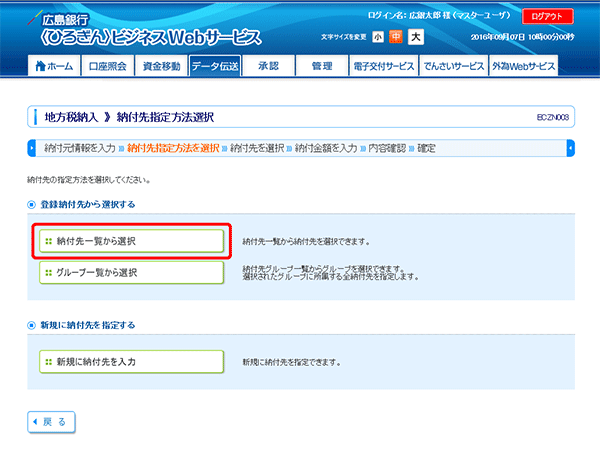This screenshot has height=463, width=600.
Task: Click the heading 新規に納付先を指定する
Action: [x=88, y=325]
